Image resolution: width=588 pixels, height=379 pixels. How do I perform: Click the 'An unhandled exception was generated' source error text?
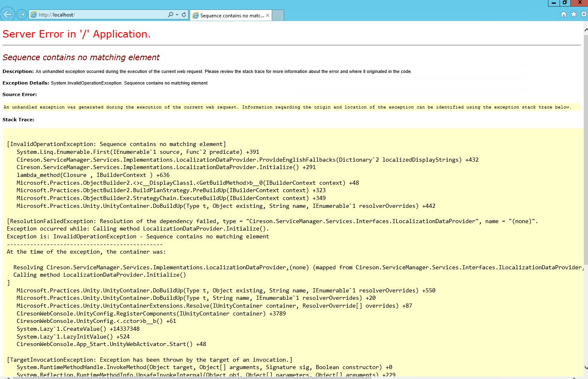tap(287, 107)
